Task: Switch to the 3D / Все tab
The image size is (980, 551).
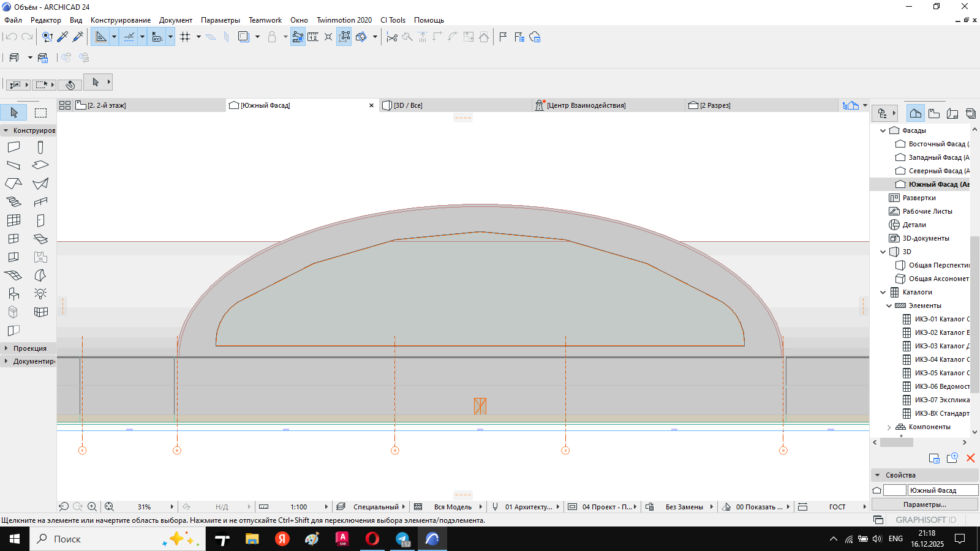Action: (408, 105)
